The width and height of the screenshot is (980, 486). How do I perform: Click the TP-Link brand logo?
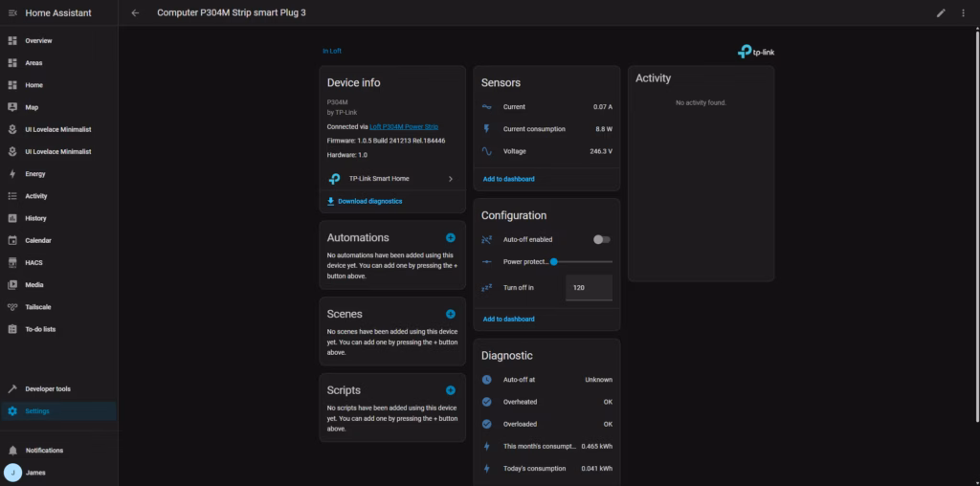pos(756,52)
